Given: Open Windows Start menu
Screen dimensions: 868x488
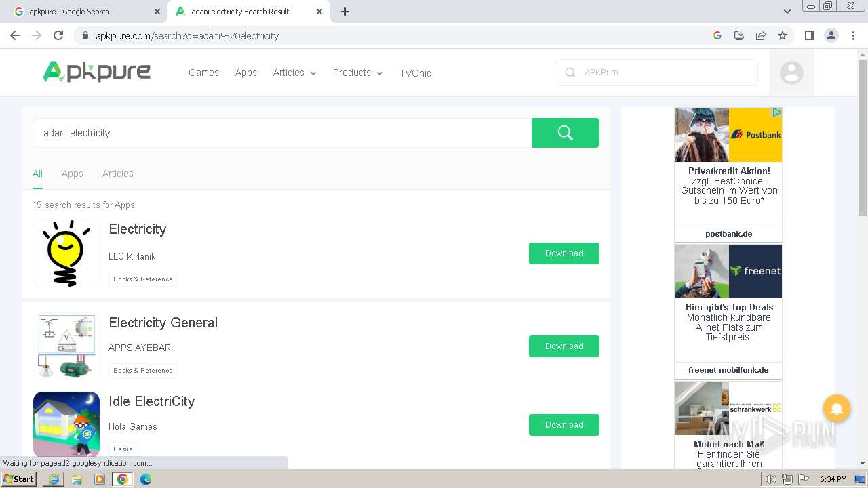Looking at the screenshot, I should tap(18, 479).
